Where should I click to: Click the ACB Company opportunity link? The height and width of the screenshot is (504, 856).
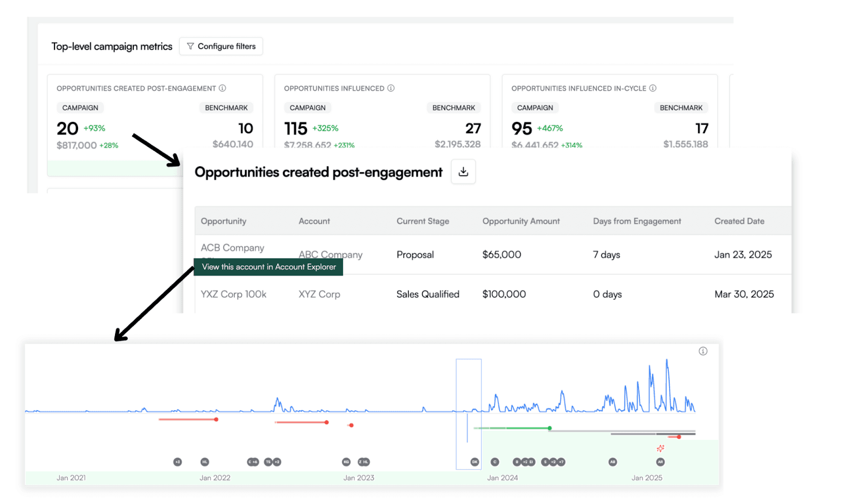[232, 248]
